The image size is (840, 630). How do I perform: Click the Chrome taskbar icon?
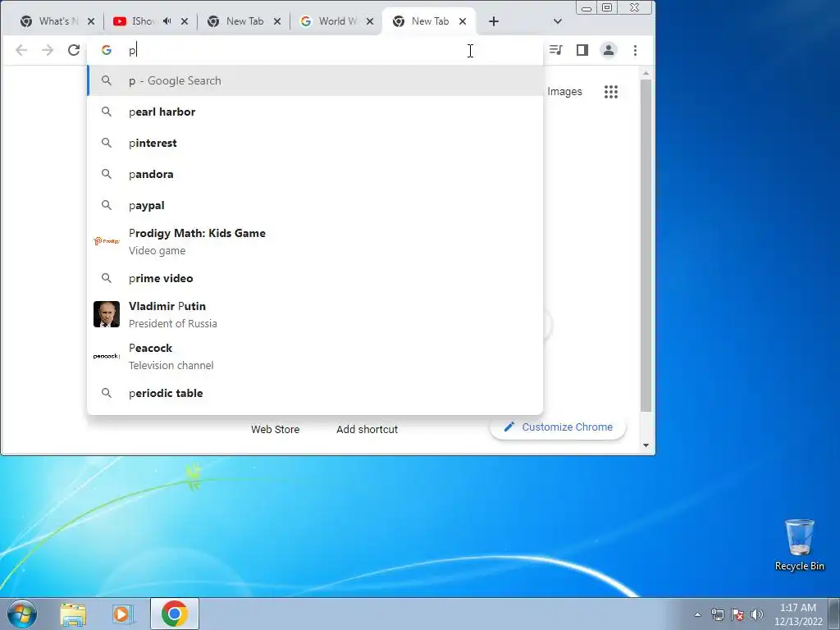pos(175,614)
